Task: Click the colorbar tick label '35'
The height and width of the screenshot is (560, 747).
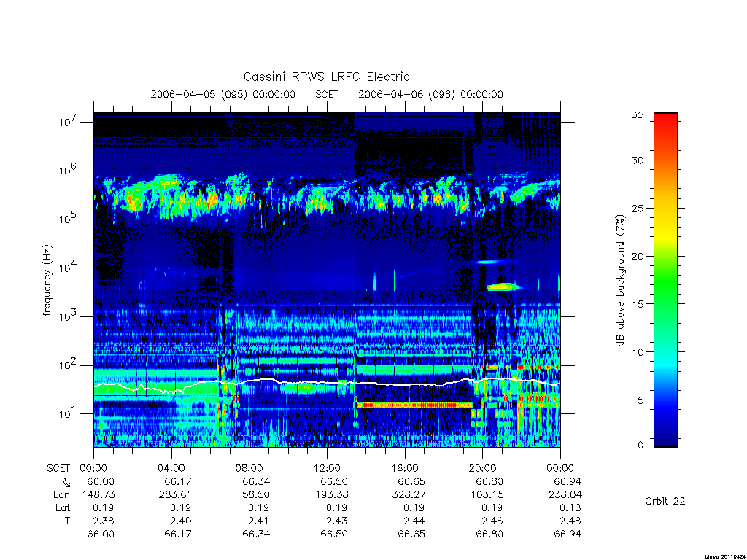Action: tap(638, 114)
